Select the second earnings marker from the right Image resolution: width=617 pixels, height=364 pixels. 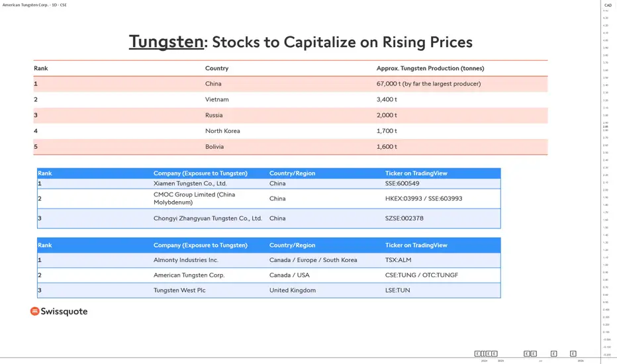[553, 354]
